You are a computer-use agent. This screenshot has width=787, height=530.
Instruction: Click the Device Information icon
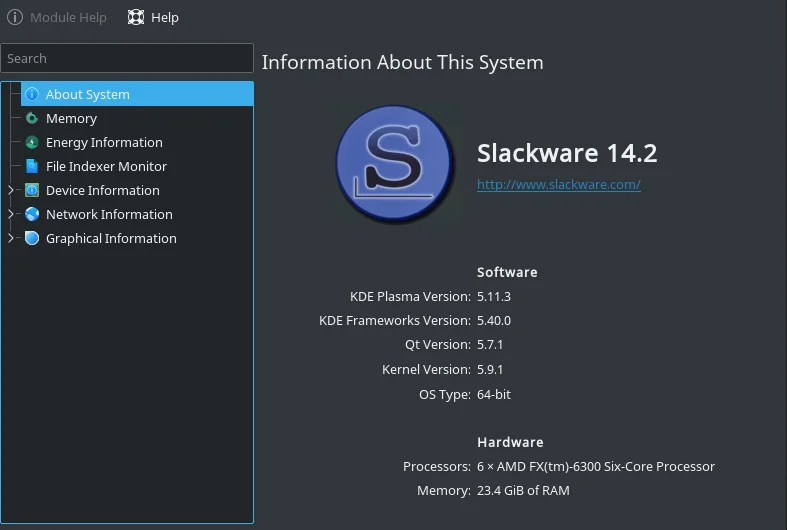tap(32, 190)
